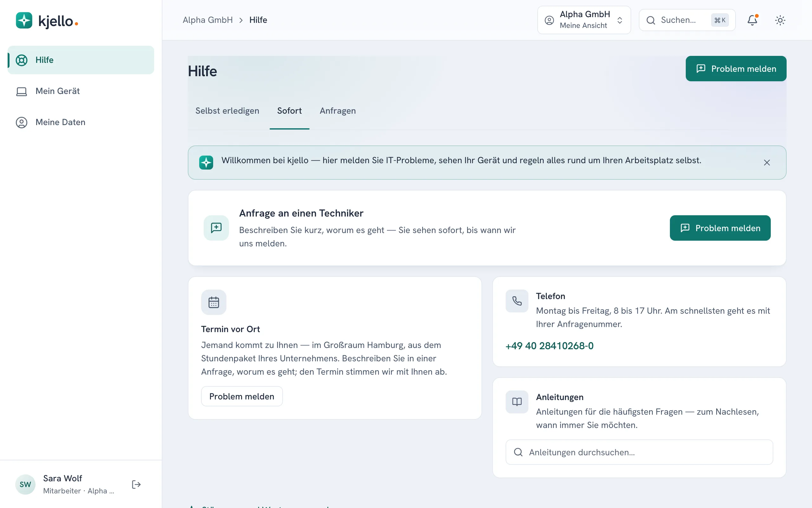This screenshot has width=812, height=508.
Task: Open the Hilfe item in the sidebar
Action: pos(81,60)
